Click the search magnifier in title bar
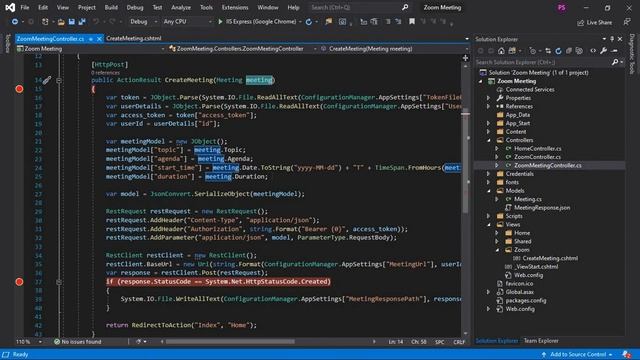Viewport: 640px width, 360px height. pos(405,7)
